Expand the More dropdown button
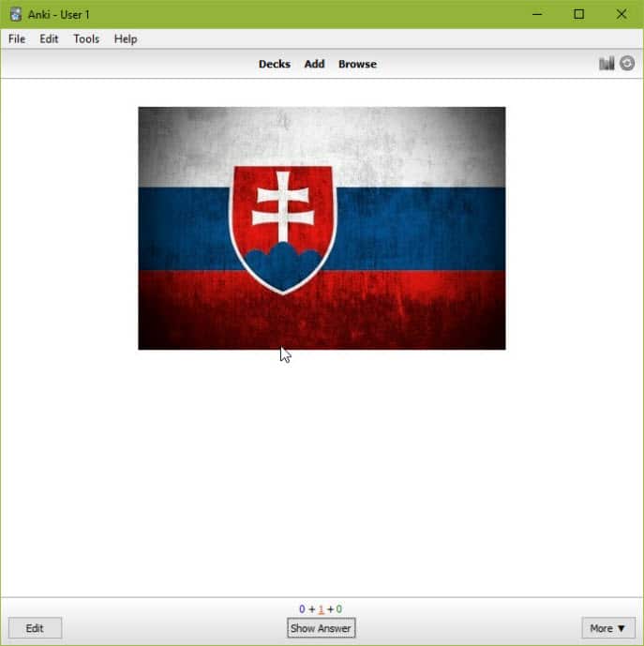644x646 pixels. click(x=608, y=628)
